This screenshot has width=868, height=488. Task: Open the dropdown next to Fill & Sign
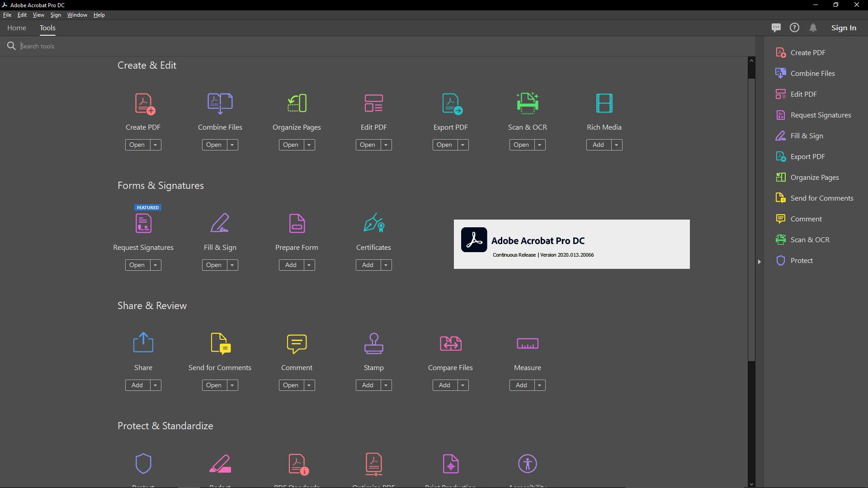232,265
